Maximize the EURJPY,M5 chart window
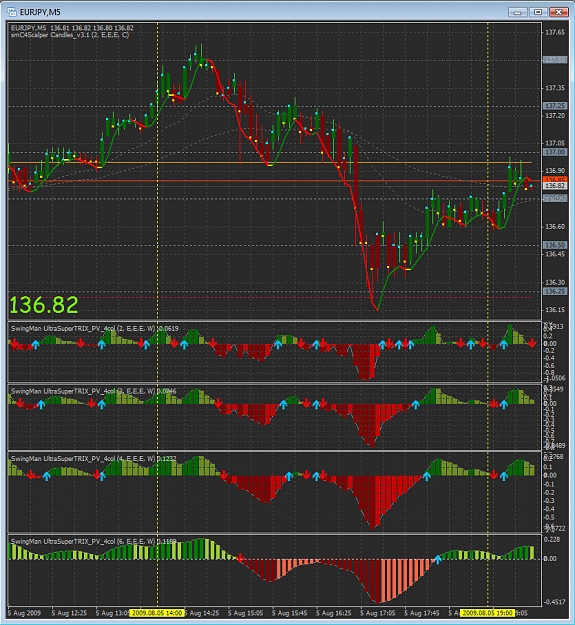Image resolution: width=575 pixels, height=625 pixels. pyautogui.click(x=538, y=12)
